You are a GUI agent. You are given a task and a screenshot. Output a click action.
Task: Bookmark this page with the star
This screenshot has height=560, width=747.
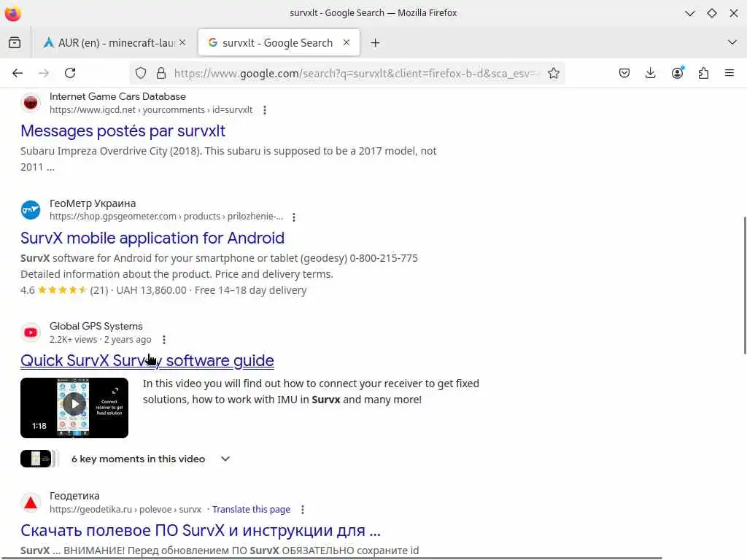[553, 73]
